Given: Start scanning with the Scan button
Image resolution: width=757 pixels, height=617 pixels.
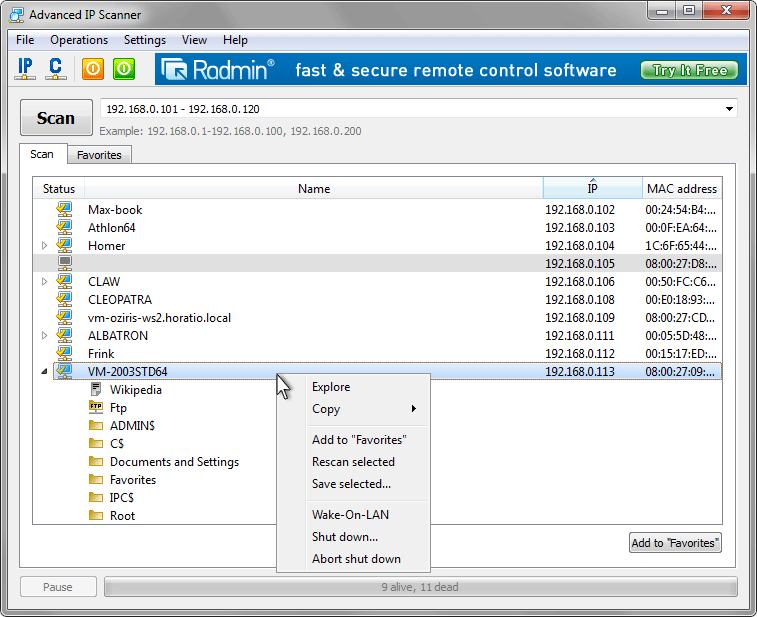Looking at the screenshot, I should pos(56,118).
